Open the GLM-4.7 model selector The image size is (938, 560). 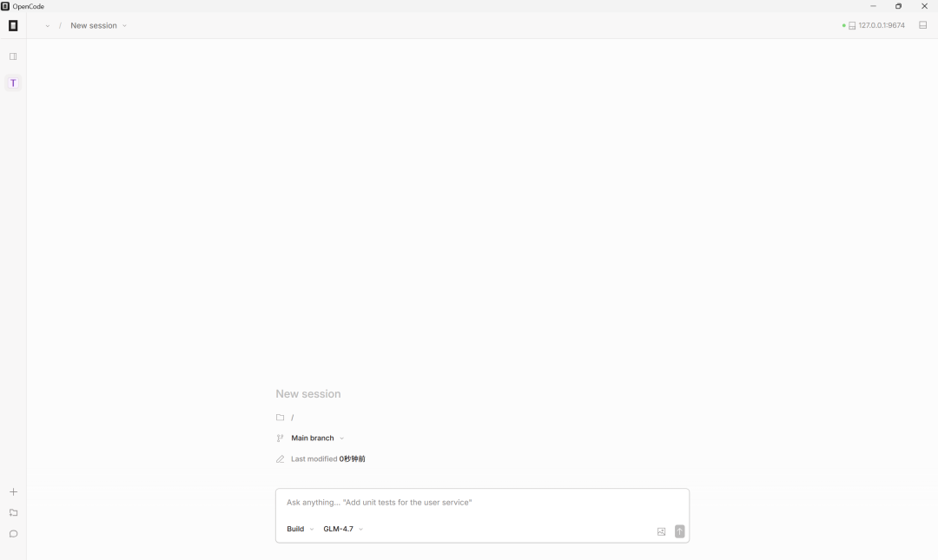point(343,529)
